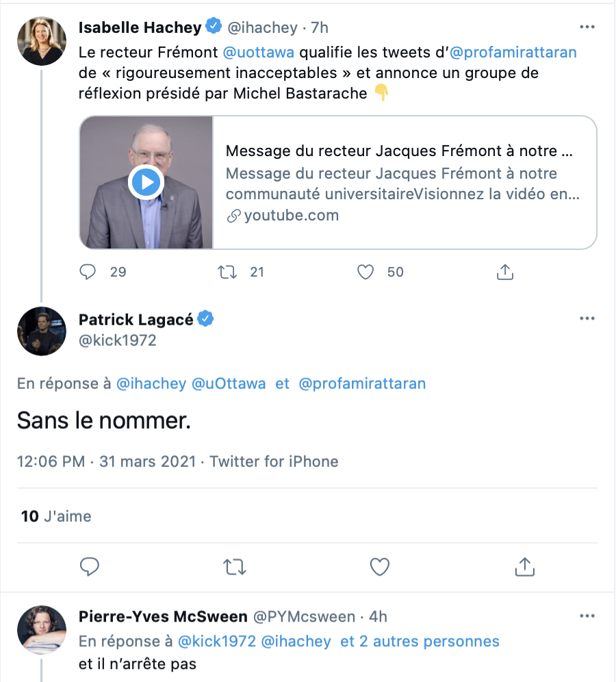Open @uottawa mention in Isabelle's tweet
Image resolution: width=616 pixels, height=682 pixels.
click(259, 52)
